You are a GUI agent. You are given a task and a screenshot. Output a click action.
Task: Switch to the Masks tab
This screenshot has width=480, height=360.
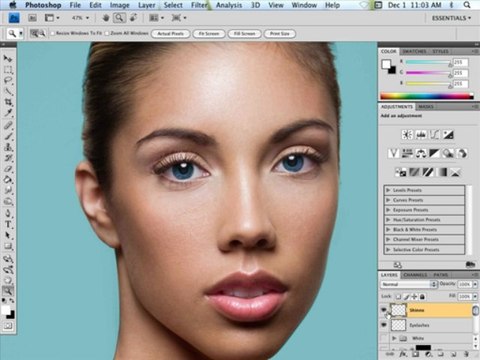coord(426,107)
